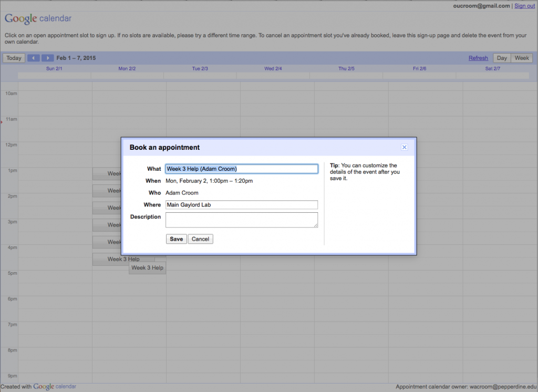The height and width of the screenshot is (392, 538).
Task: Open the Thu 2/5 day header
Action: click(x=347, y=69)
